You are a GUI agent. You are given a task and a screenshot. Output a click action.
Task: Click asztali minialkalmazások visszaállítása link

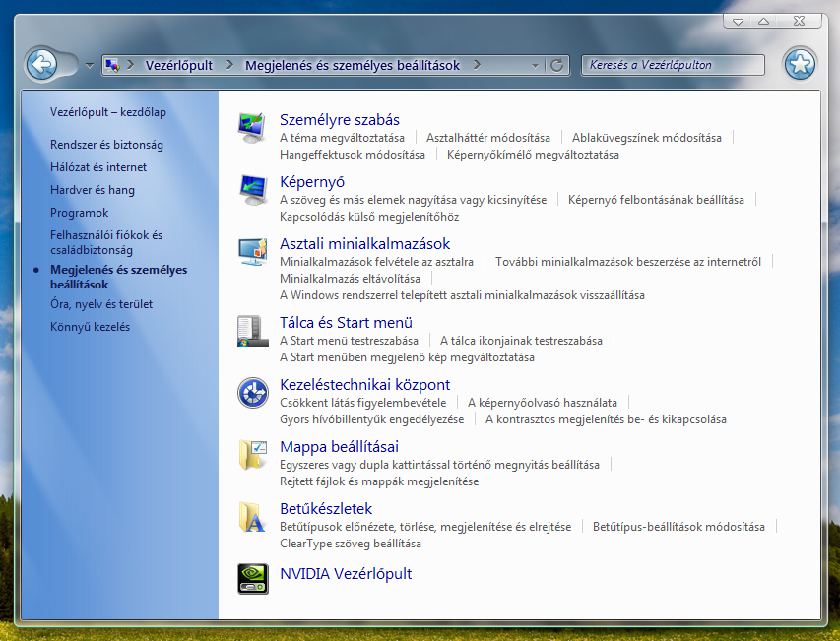462,295
